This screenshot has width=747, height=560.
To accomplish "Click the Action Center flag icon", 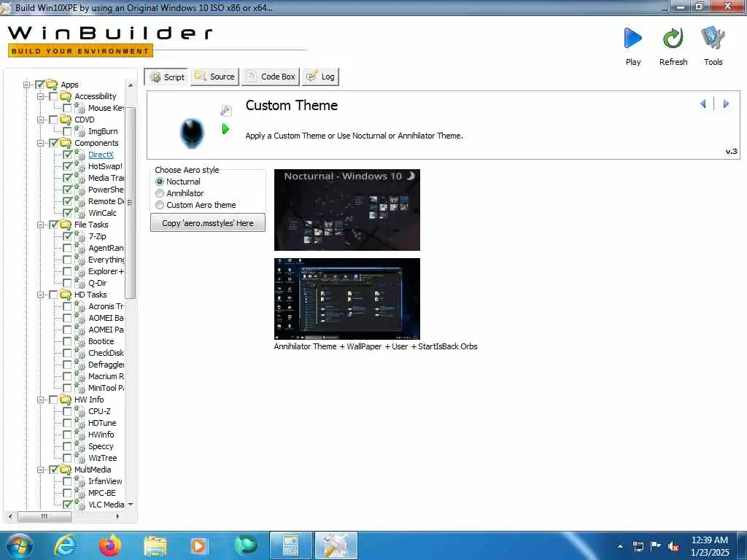I will click(x=656, y=546).
